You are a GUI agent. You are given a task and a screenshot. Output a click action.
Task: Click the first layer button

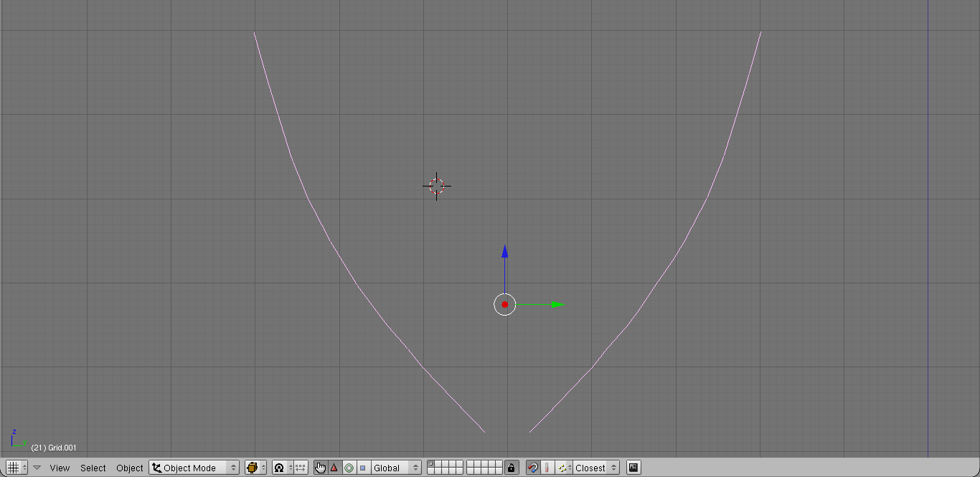point(430,464)
